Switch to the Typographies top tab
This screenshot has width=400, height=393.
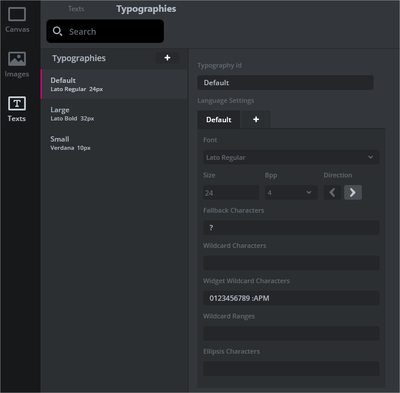[x=146, y=9]
